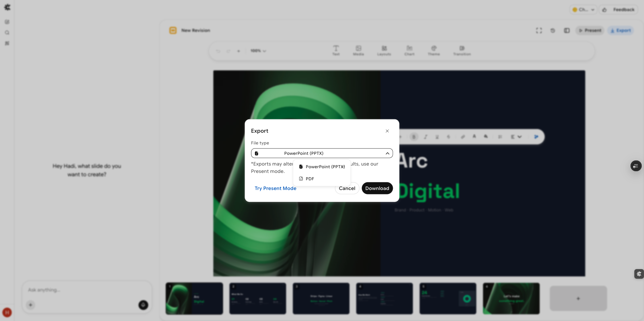This screenshot has width=644, height=321.
Task: Cancel the export dialog
Action: [x=347, y=188]
